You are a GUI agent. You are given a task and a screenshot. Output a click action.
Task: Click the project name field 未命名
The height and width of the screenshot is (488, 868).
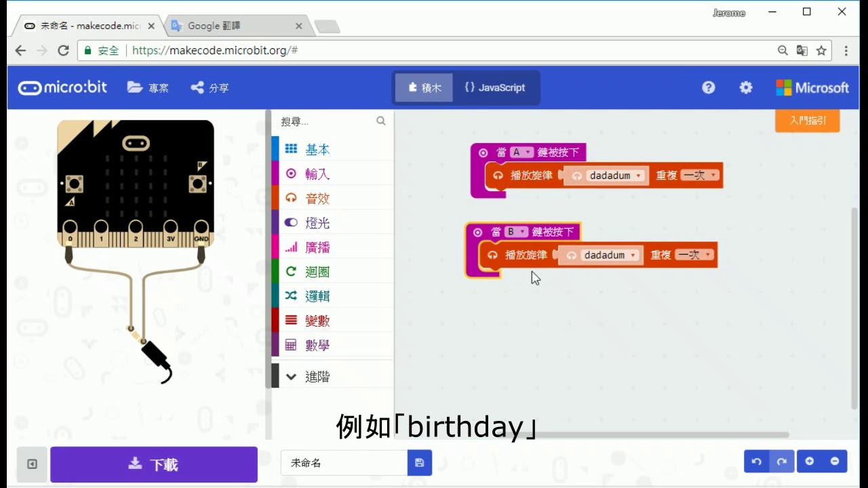[x=344, y=463]
